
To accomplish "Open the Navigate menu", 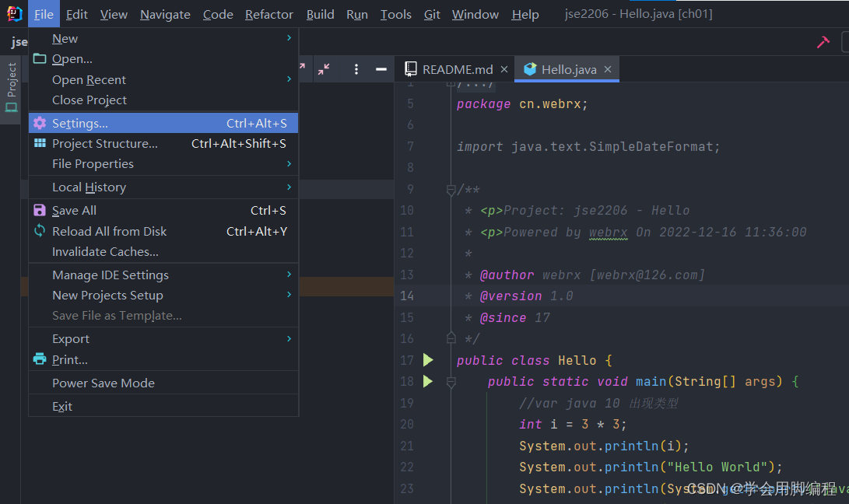I will 165,15.
